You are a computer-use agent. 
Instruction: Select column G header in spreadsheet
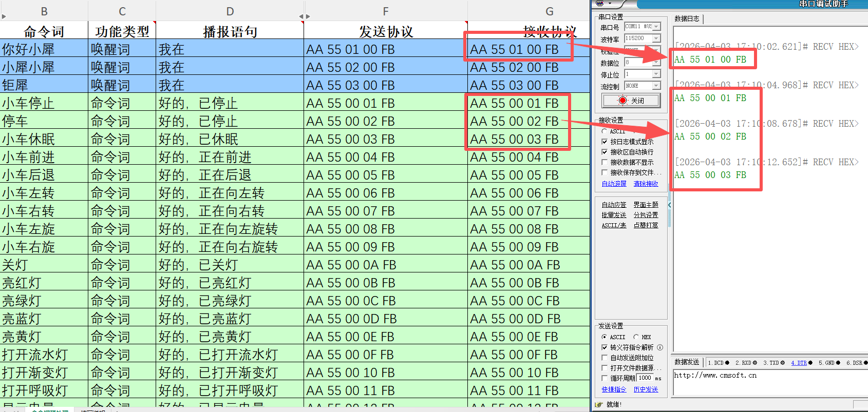click(550, 11)
